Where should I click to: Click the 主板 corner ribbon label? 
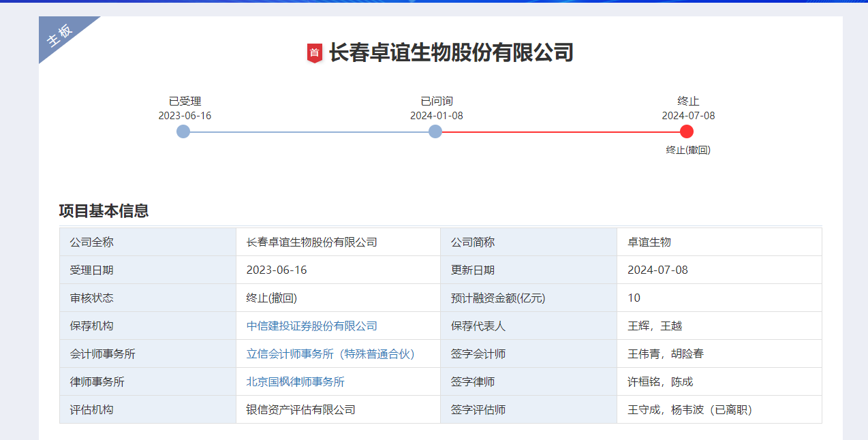pos(59,35)
